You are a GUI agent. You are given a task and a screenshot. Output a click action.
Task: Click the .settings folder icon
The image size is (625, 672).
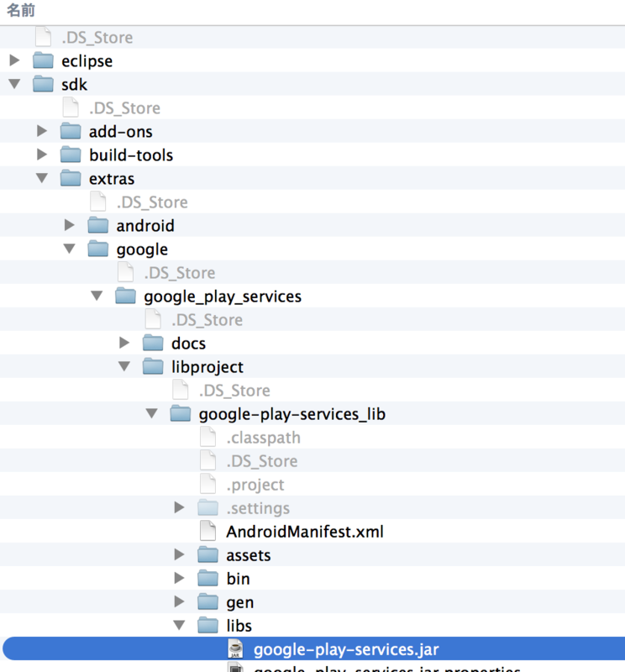click(x=207, y=508)
